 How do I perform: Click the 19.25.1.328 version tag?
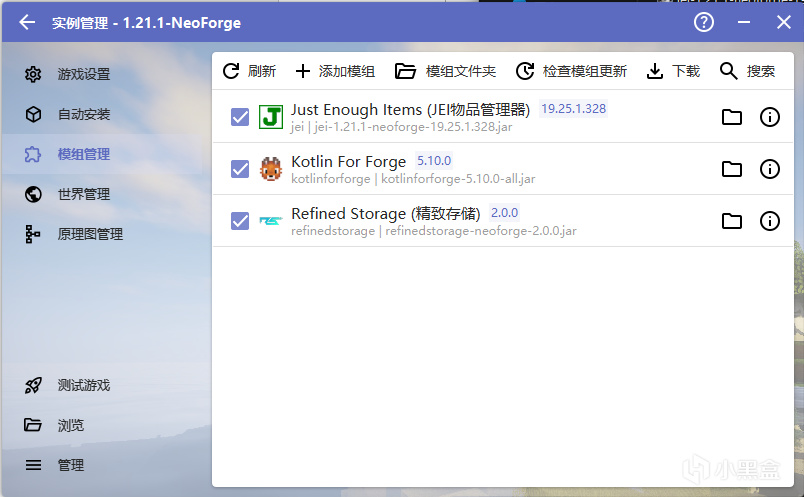[573, 109]
